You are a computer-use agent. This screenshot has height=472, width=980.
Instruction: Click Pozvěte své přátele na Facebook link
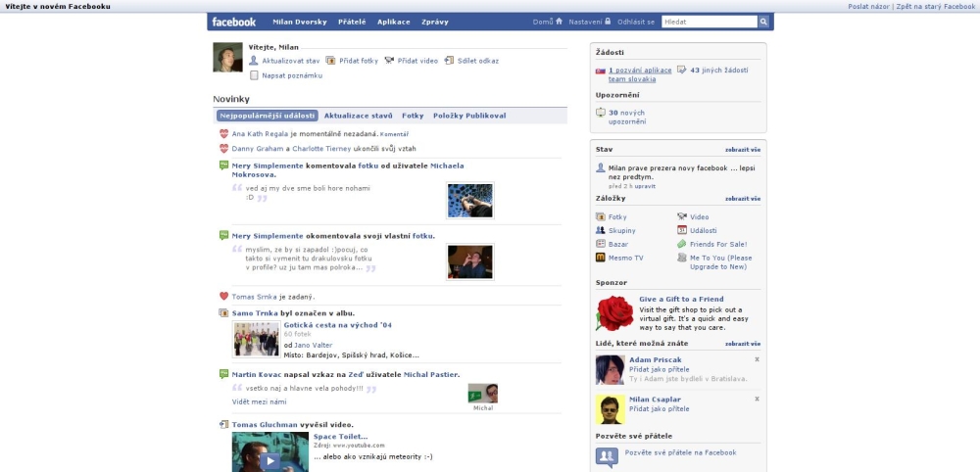[x=681, y=452]
